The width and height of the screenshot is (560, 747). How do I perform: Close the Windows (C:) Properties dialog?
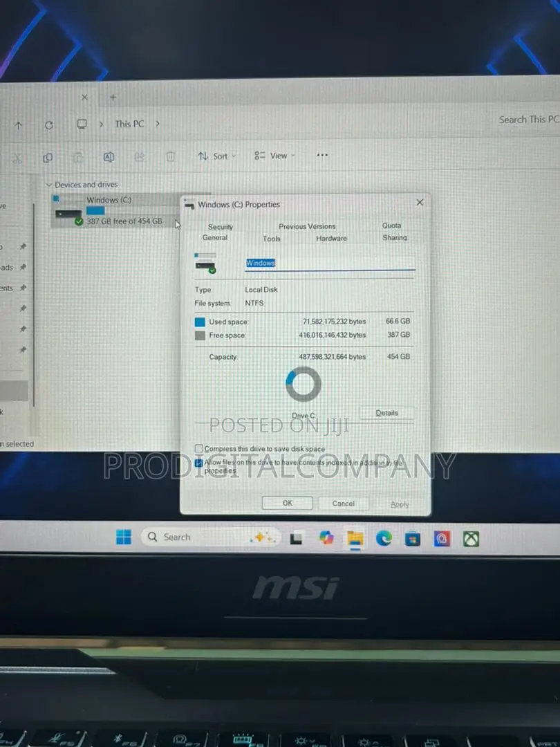[420, 203]
